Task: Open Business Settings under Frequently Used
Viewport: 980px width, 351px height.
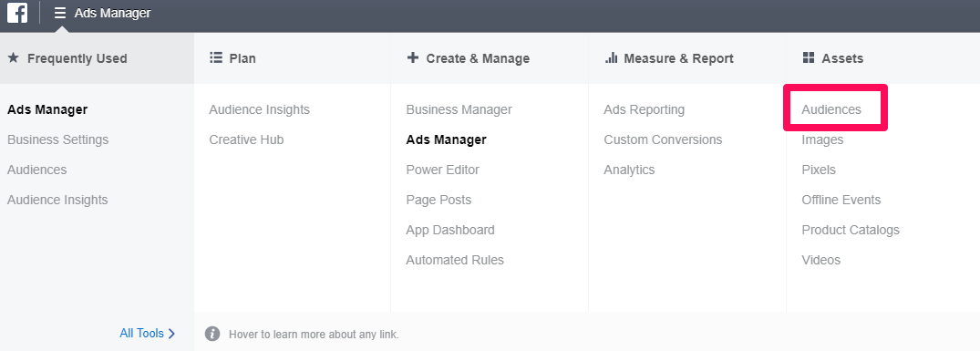Action: tap(58, 139)
